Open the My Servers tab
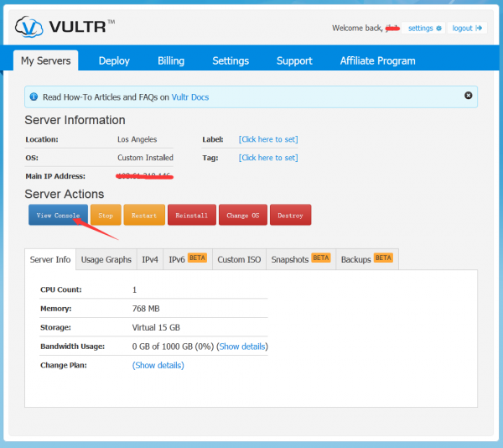The image size is (503, 448). pyautogui.click(x=45, y=60)
